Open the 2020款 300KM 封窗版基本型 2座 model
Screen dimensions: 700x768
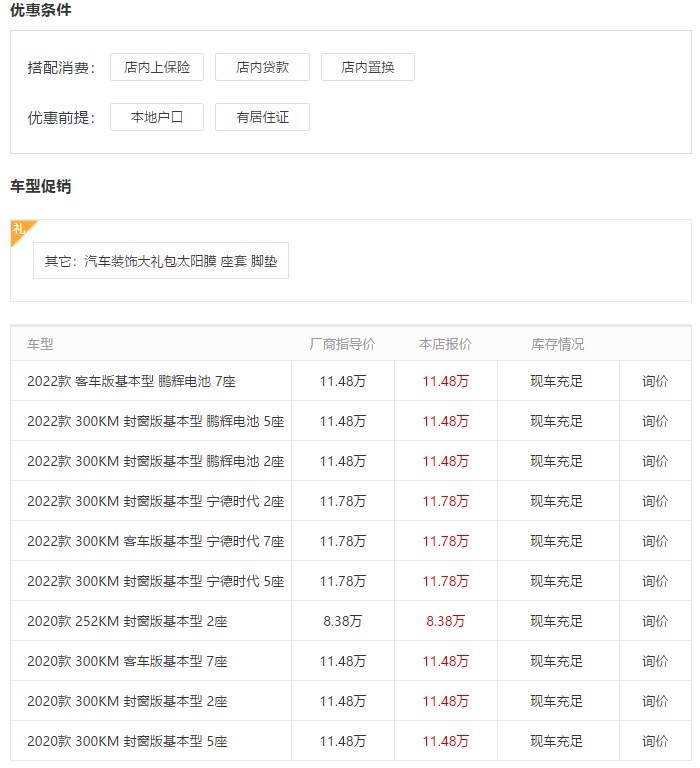coord(127,701)
